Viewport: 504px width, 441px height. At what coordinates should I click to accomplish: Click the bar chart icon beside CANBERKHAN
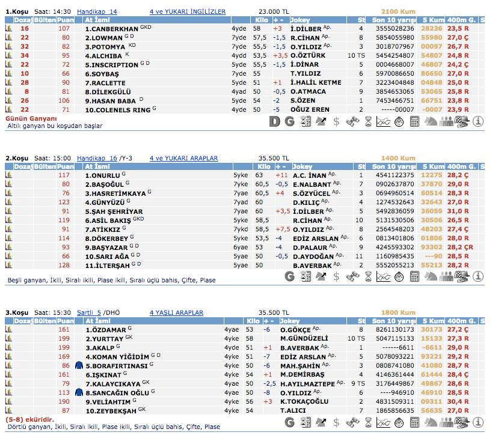(8, 28)
